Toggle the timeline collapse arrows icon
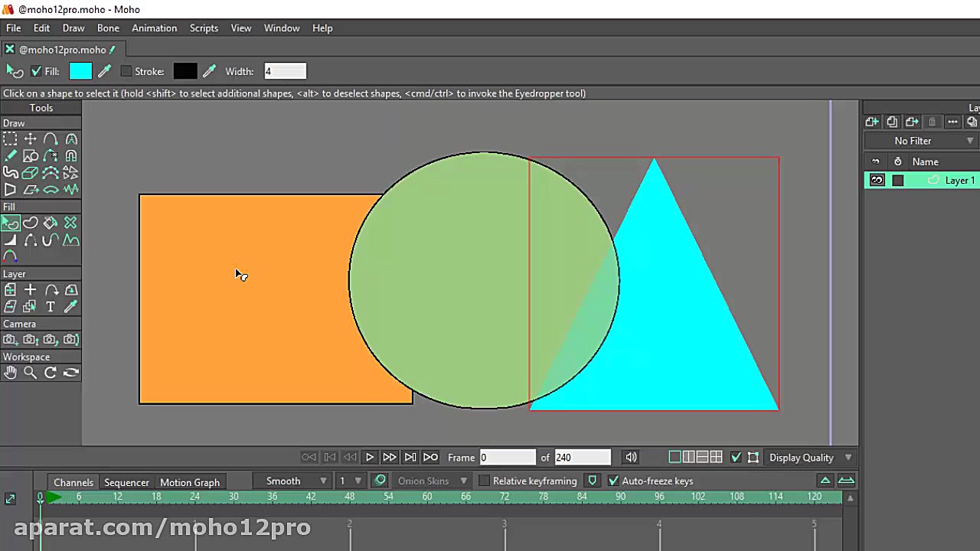Screen dimensions: 980x551 pyautogui.click(x=10, y=499)
